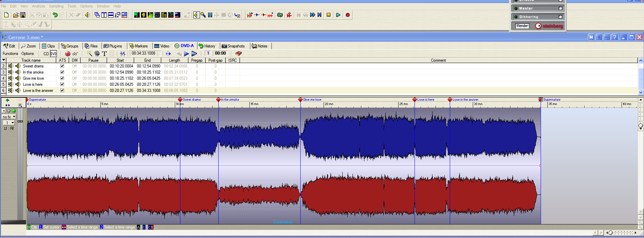Open the Options menu in DVD-A tab

(x=27, y=54)
